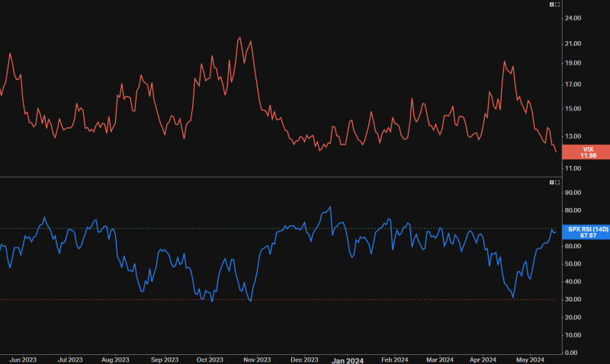Click the 30.00 RSI scale value
Viewport: 610px width, 364px height.
(573, 299)
